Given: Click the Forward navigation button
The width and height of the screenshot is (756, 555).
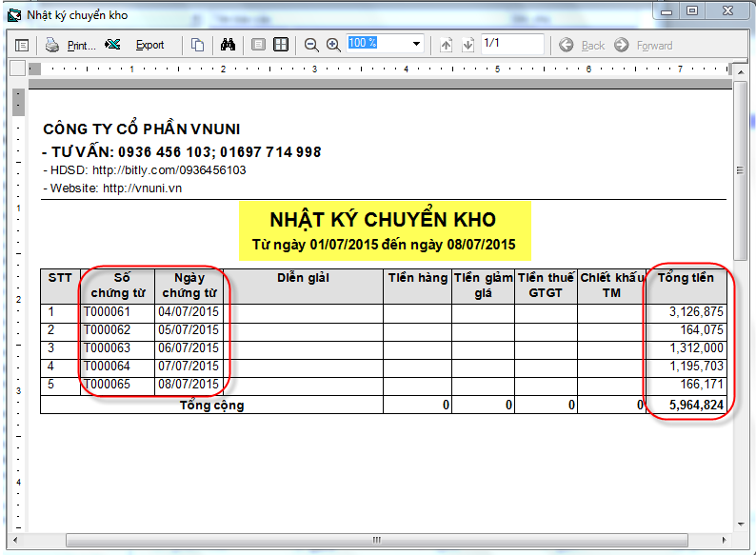Looking at the screenshot, I should [x=643, y=45].
